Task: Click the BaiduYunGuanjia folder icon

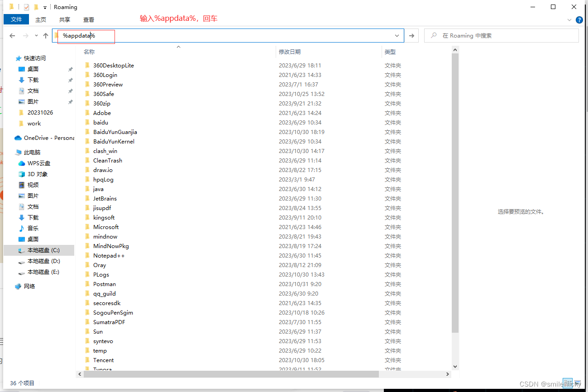Action: click(x=88, y=132)
